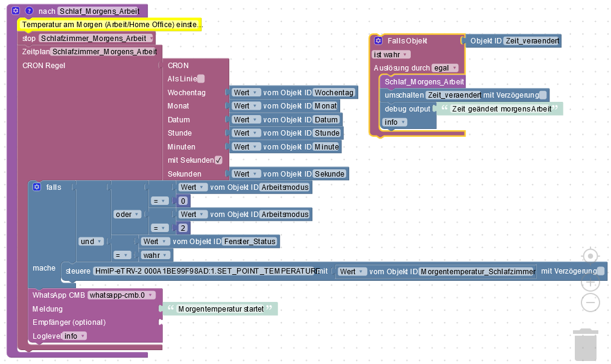Click the trash can icon
Image resolution: width=611 pixels, height=364 pixels.
tap(585, 345)
